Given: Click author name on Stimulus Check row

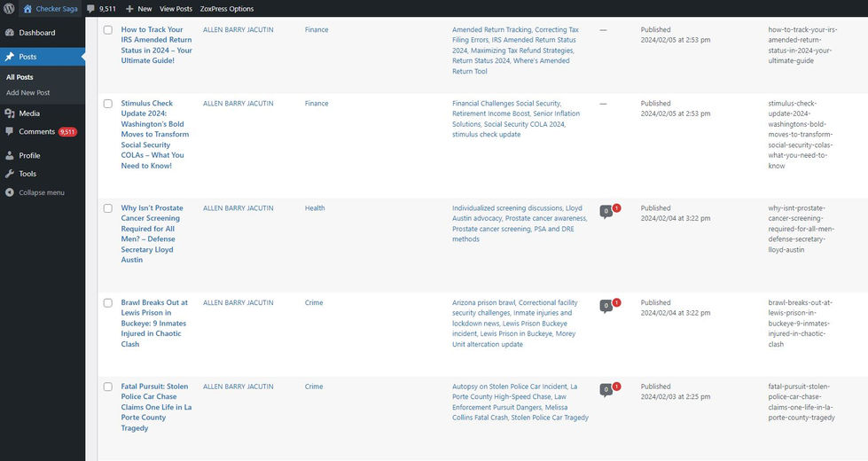Looking at the screenshot, I should point(238,104).
